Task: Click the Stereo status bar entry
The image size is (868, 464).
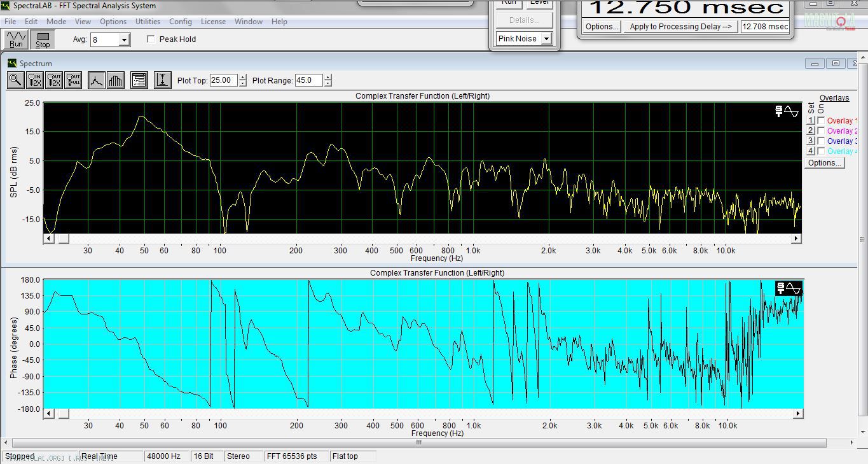Action: tap(242, 456)
